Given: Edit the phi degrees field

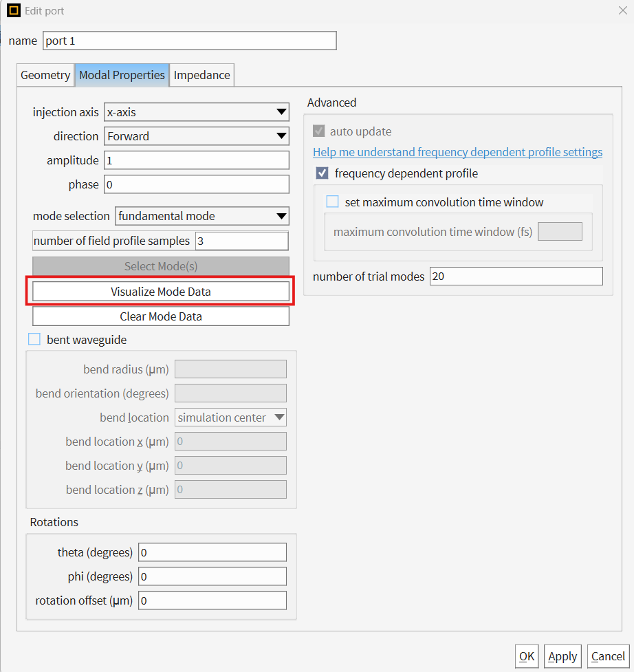Looking at the screenshot, I should click(212, 576).
